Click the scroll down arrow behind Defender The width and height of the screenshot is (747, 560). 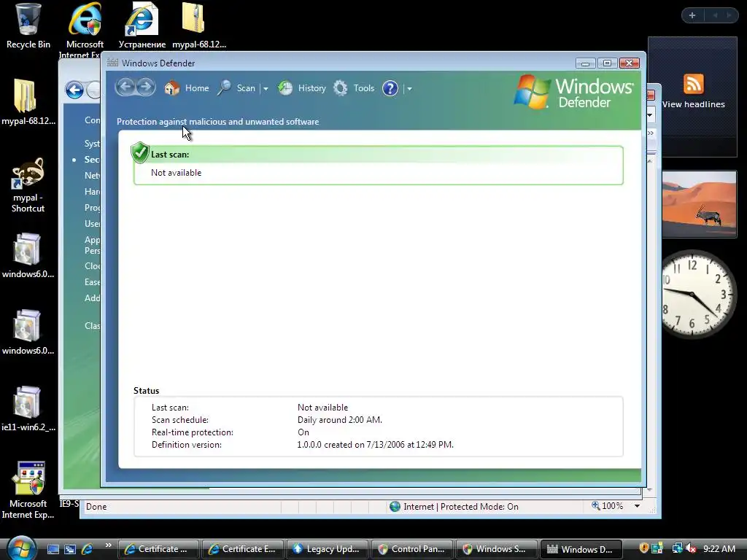point(649,489)
